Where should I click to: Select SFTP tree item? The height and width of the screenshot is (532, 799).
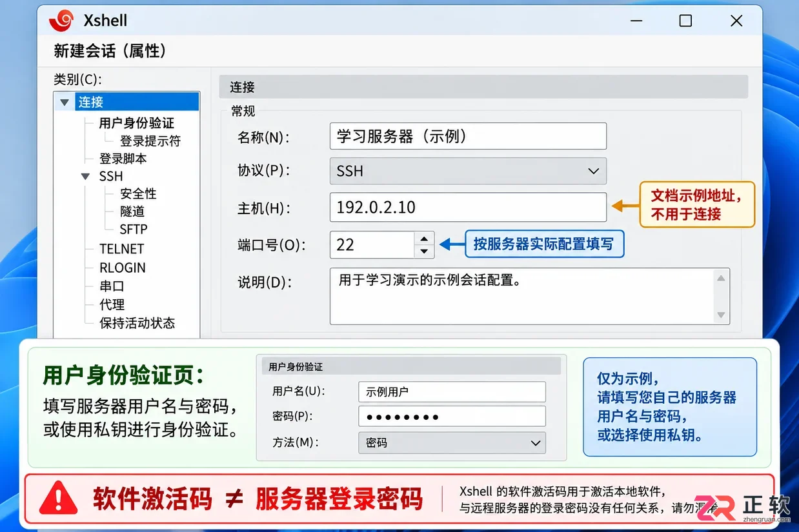(134, 229)
